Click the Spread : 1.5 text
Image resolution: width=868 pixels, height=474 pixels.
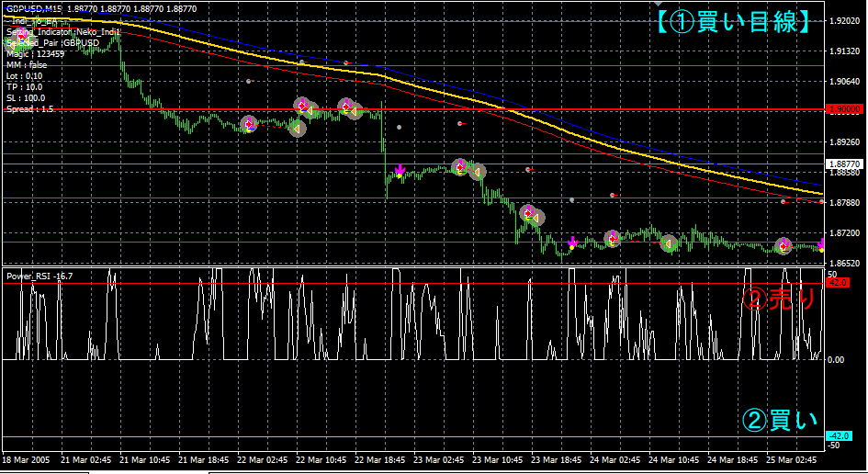(x=30, y=109)
